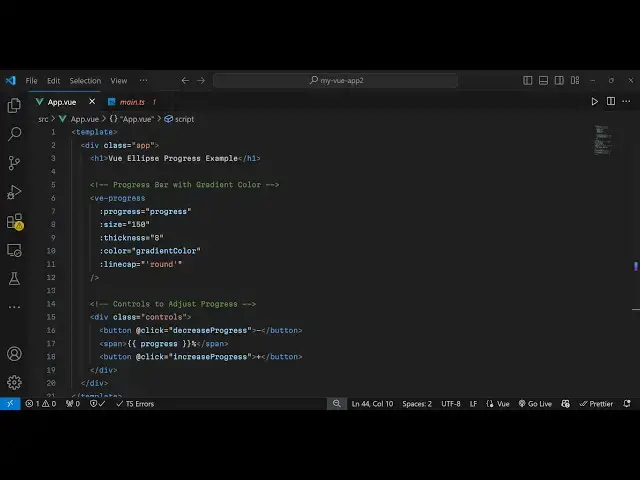This screenshot has width=640, height=480.
Task: Go forward with the navigation arrow
Action: 201,80
